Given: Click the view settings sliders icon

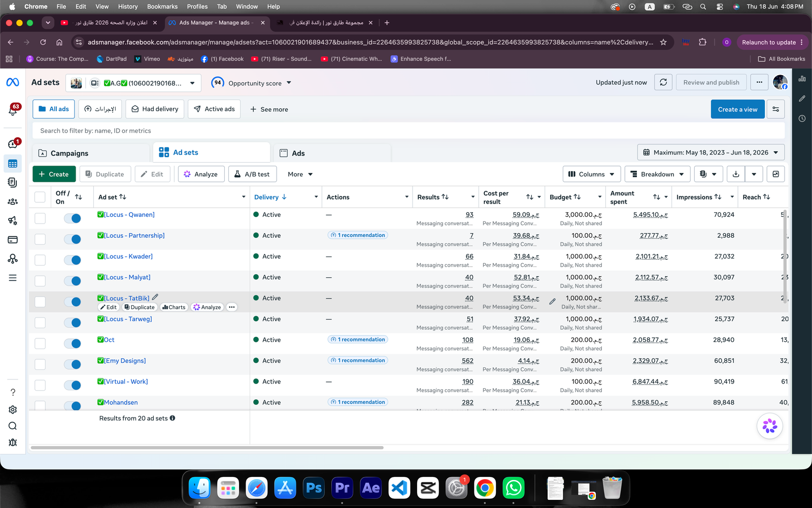Looking at the screenshot, I should pyautogui.click(x=775, y=109).
